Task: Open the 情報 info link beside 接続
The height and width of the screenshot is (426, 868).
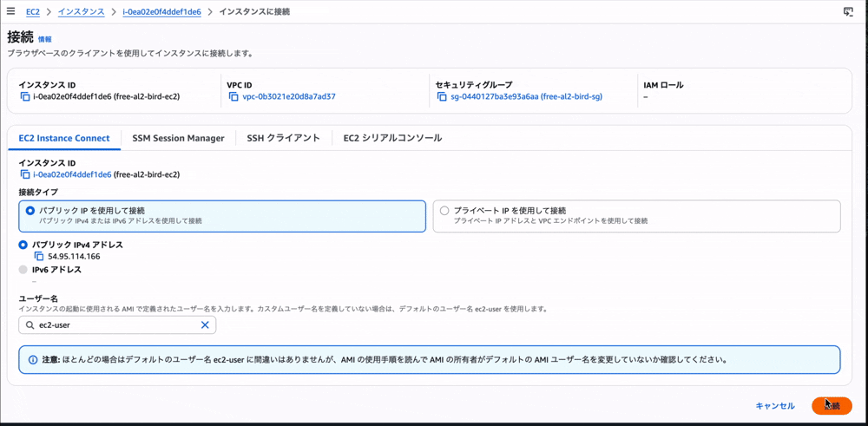Action: pyautogui.click(x=45, y=39)
